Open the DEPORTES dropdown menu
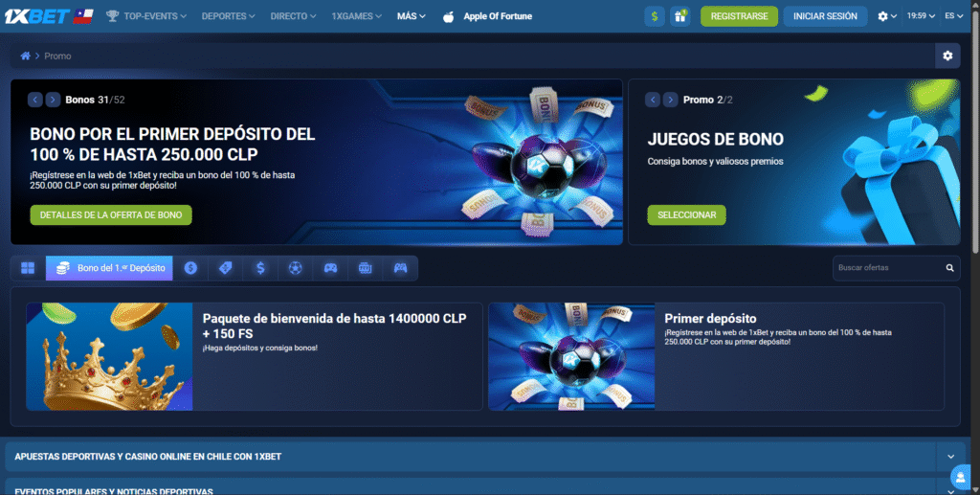This screenshot has width=980, height=495. tap(228, 16)
